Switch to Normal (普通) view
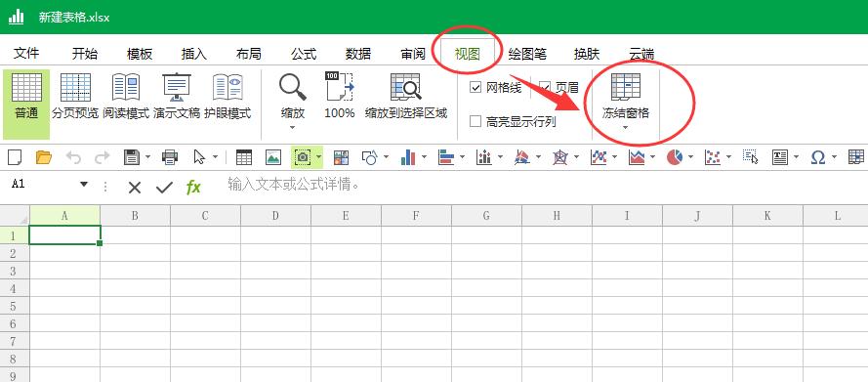This screenshot has width=868, height=382. [26, 104]
